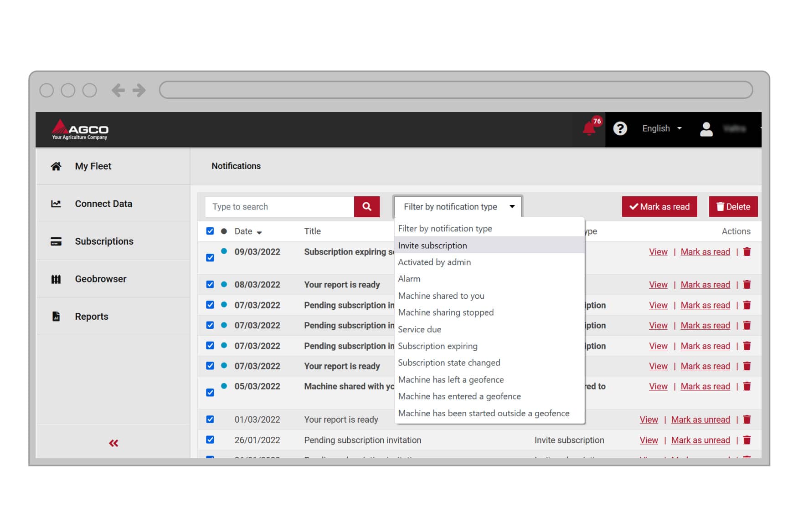Click the read-status dot in the table header
Screen dimensions: 798x532
coord(224,231)
